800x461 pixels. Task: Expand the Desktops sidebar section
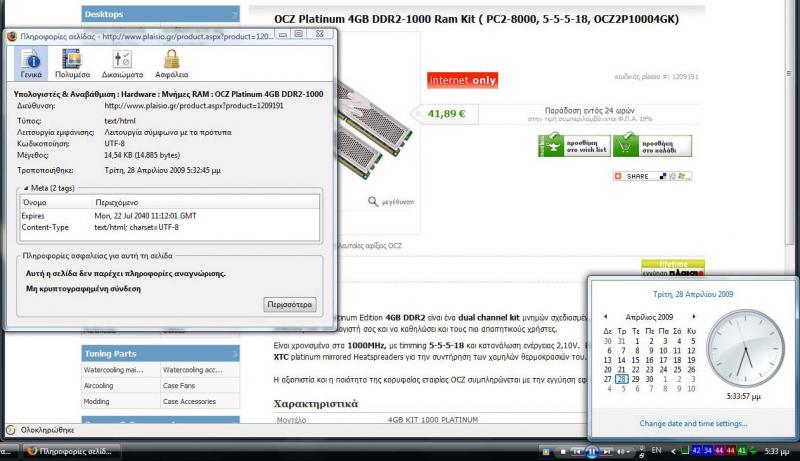[234, 14]
